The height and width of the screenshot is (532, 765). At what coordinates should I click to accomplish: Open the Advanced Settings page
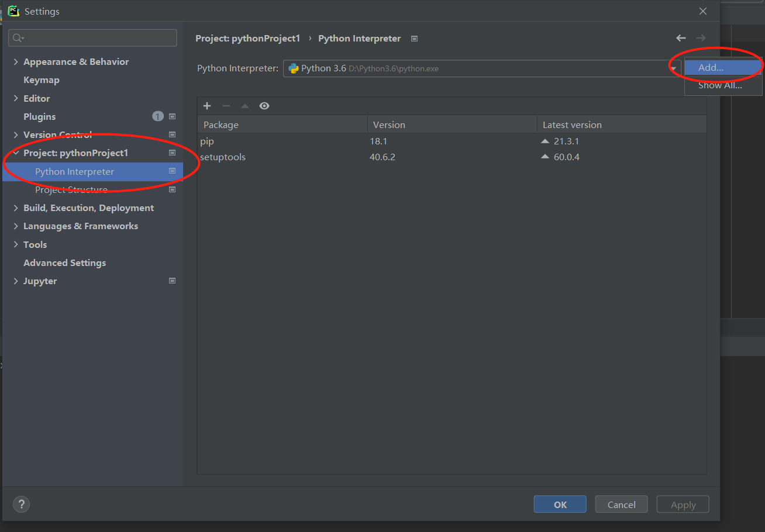pyautogui.click(x=65, y=262)
